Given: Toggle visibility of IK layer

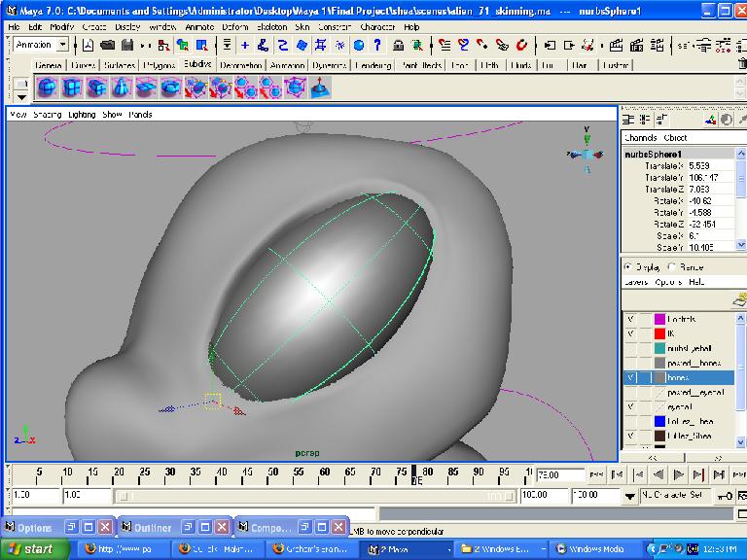Looking at the screenshot, I should point(630,333).
